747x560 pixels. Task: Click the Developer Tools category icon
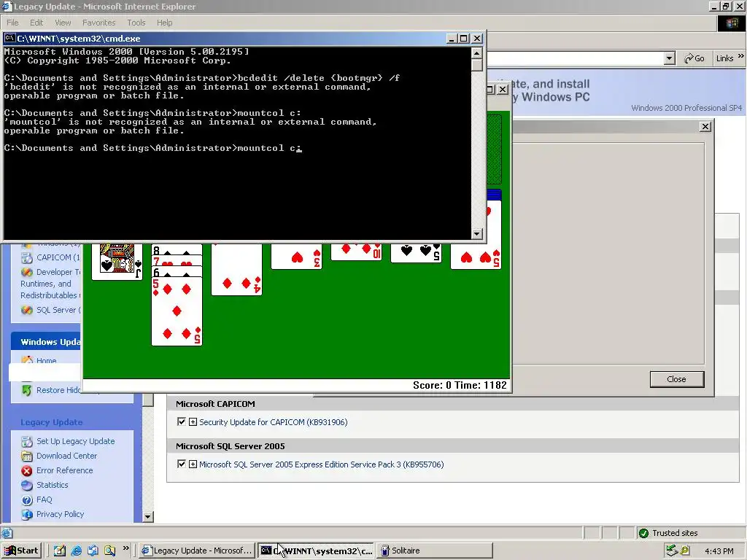[27, 273]
